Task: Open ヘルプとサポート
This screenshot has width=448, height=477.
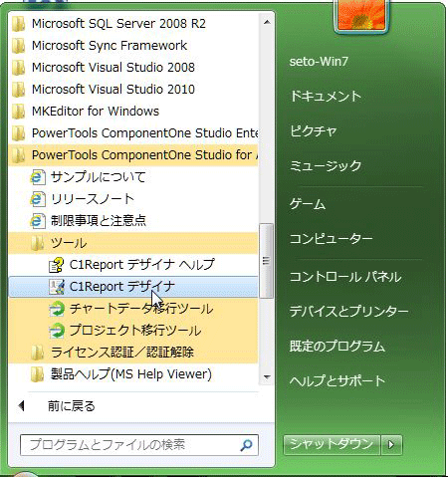Action: pos(337,380)
